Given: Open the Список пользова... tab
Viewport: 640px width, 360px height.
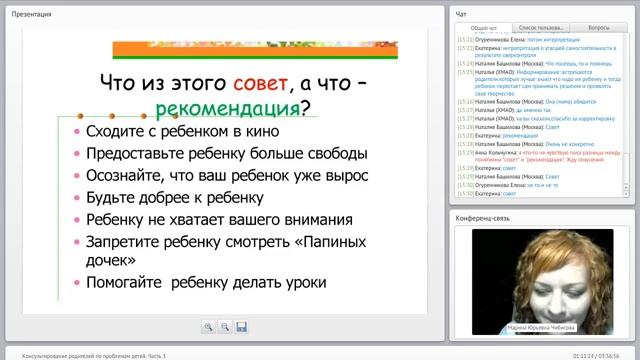Looking at the screenshot, I should pos(541,27).
